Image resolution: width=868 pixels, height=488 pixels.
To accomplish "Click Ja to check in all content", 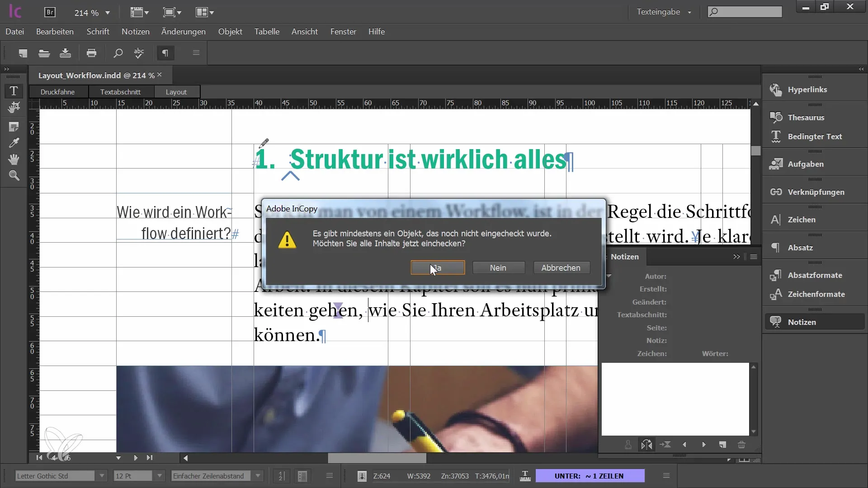I will (438, 267).
